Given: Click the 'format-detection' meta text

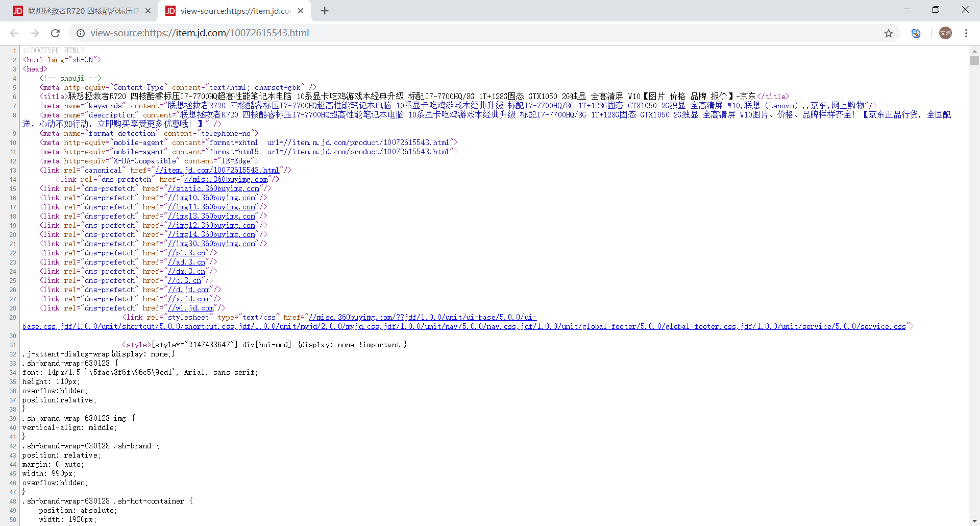Looking at the screenshot, I should click(121, 133).
